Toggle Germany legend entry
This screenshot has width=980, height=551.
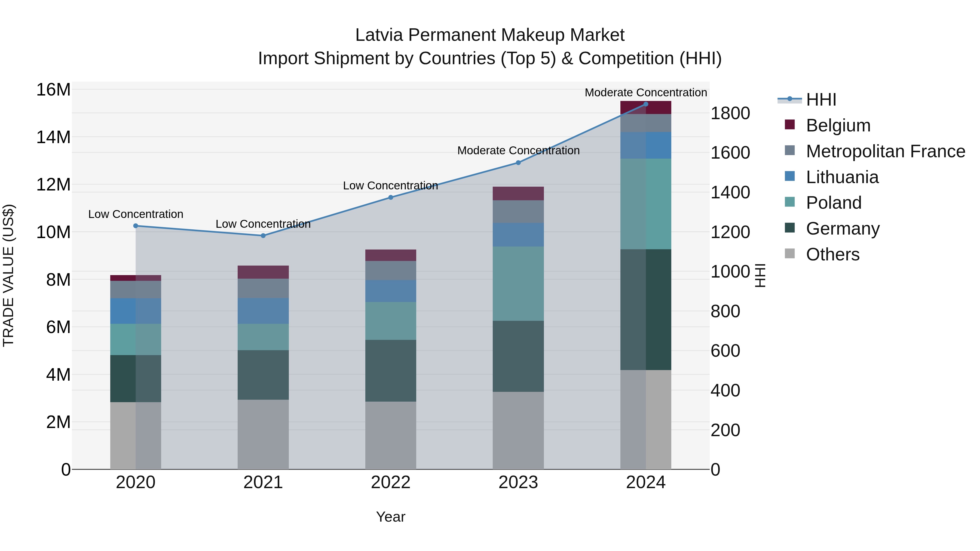tap(832, 228)
